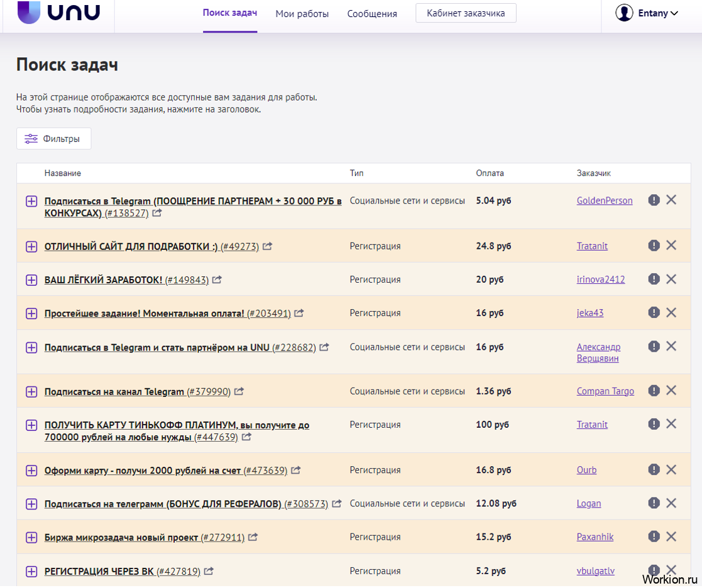Go to Сообщения in top menu
The width and height of the screenshot is (702, 588).
point(372,14)
